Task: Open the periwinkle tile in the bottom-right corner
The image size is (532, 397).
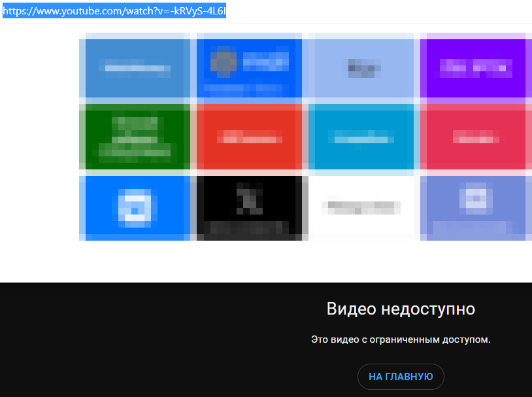Action: click(476, 207)
